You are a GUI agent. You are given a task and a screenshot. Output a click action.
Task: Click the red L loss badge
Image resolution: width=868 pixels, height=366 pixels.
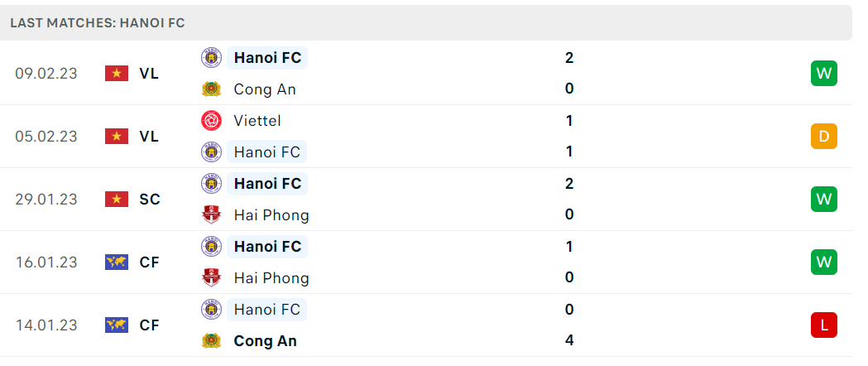[823, 325]
